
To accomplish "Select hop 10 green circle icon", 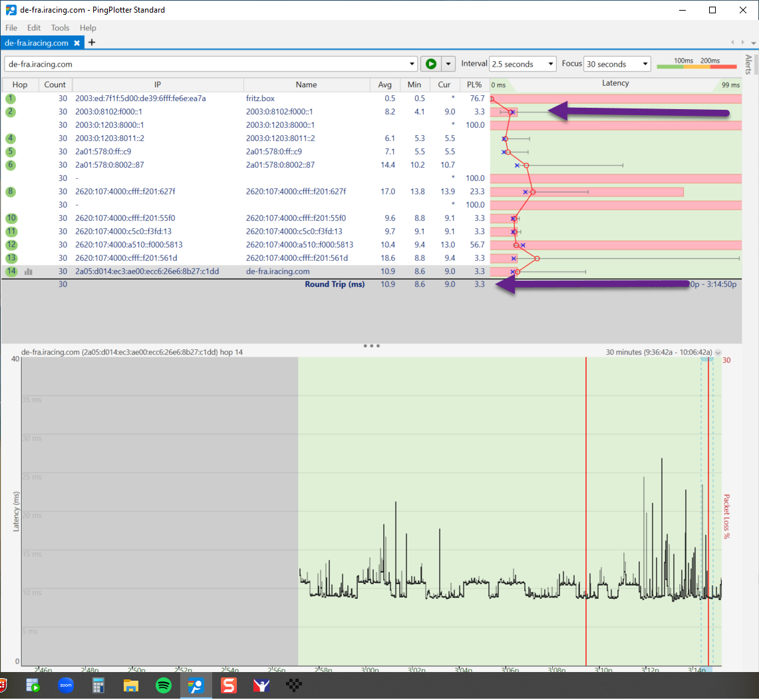I will tap(11, 218).
